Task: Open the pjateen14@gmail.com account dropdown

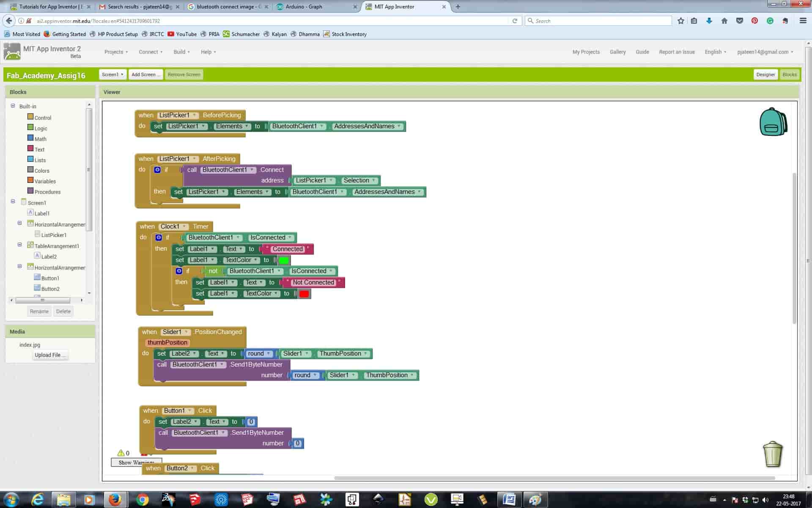Action: click(765, 52)
